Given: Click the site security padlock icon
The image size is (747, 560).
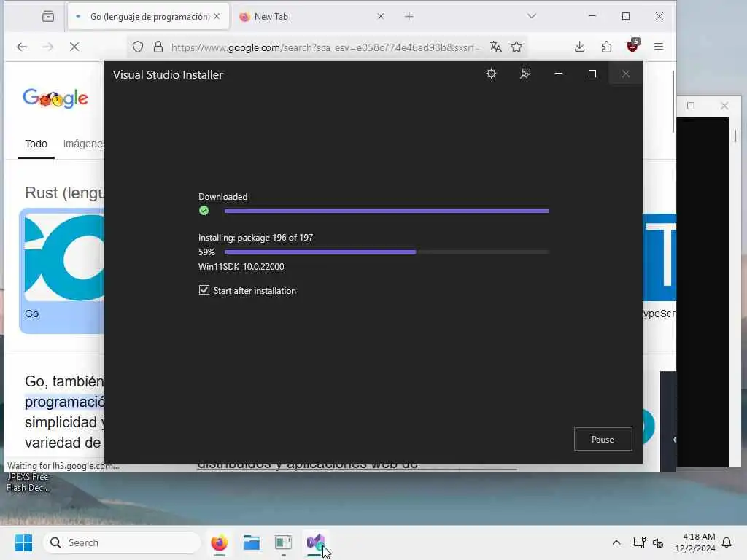Looking at the screenshot, I should pyautogui.click(x=158, y=47).
